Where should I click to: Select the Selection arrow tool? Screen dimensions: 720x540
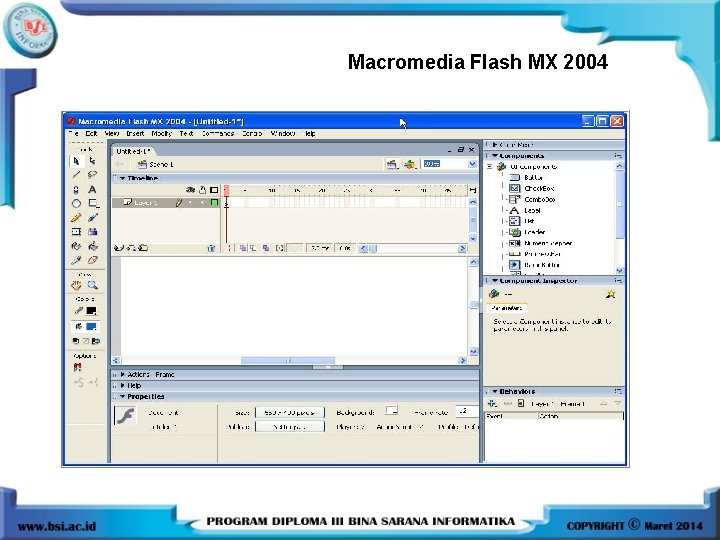[76, 161]
